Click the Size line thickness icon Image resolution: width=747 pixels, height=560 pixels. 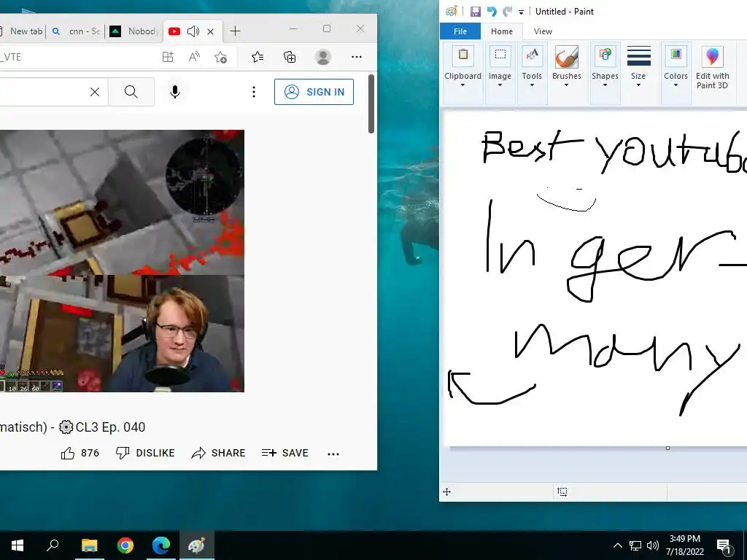[639, 55]
